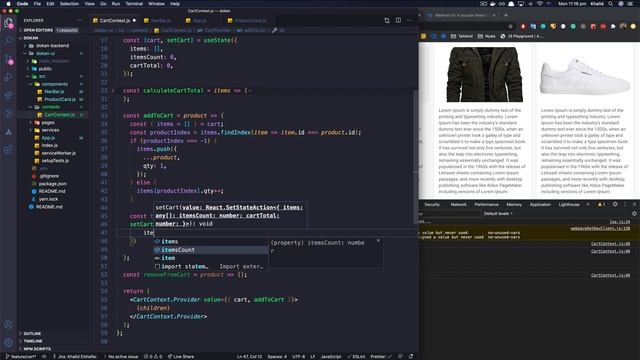This screenshot has width=640, height=360.
Task: Open browser Extensions puzzle icon
Action: pos(613,26)
